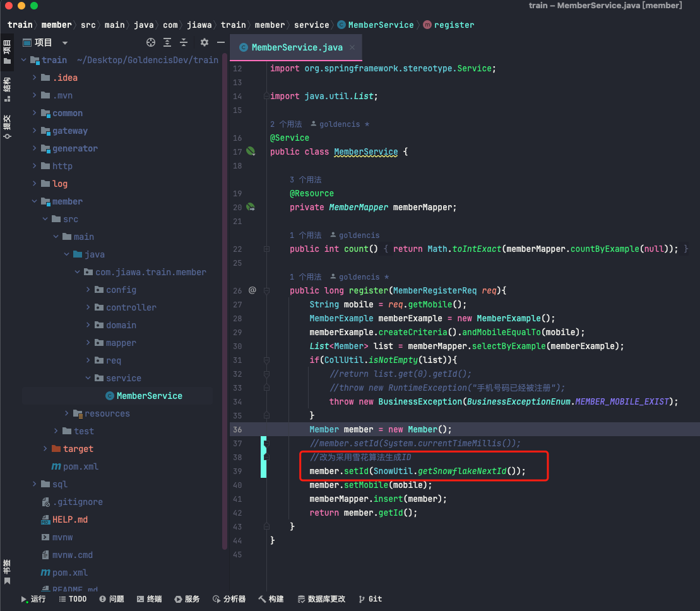
Task: Open the Git tool window
Action: pos(370,599)
